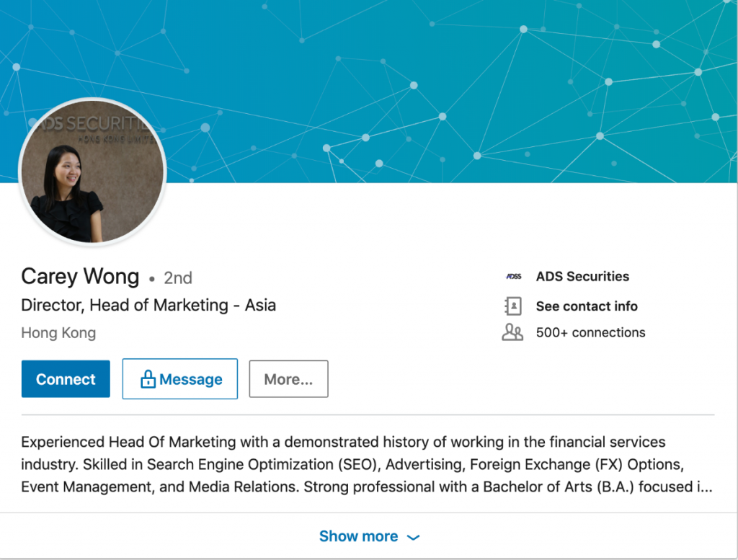
Task: Click the contact info address book icon
Action: (x=512, y=306)
